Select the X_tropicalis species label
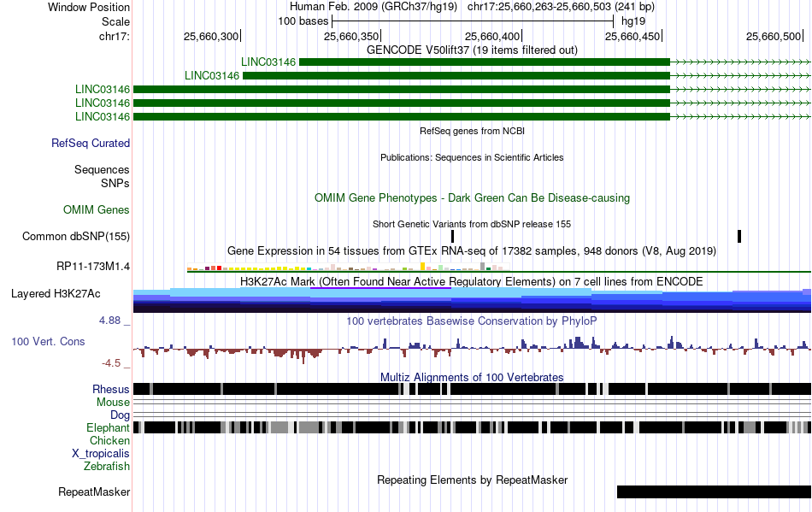Screen dimensions: 812x512 101,454
